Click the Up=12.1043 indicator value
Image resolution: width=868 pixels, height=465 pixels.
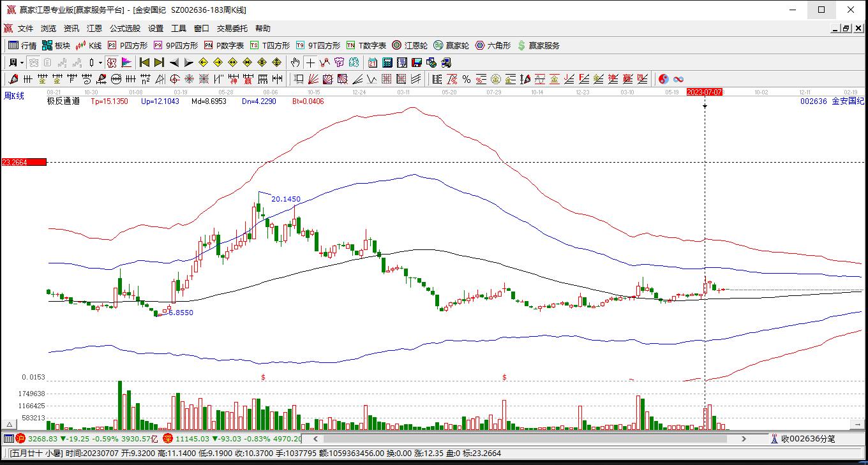[x=160, y=101]
